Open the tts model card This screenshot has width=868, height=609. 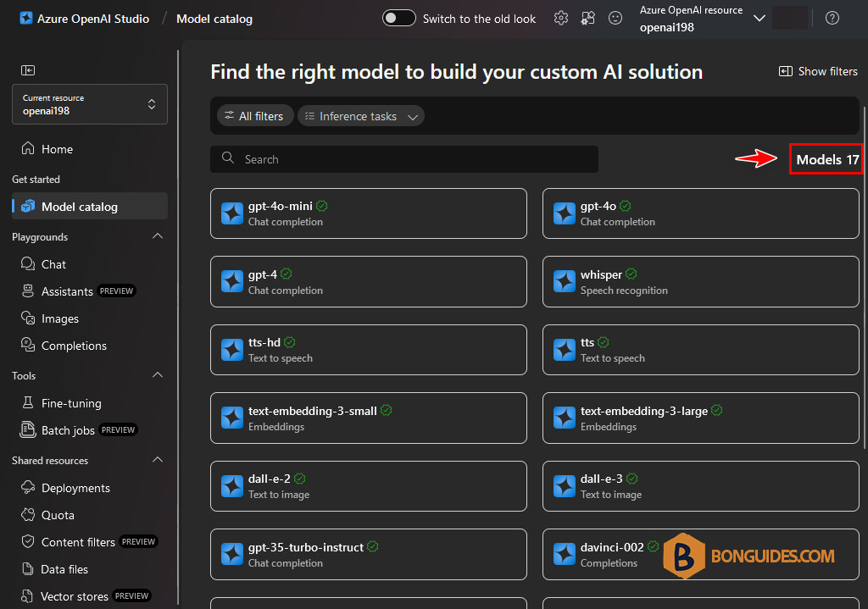(701, 350)
